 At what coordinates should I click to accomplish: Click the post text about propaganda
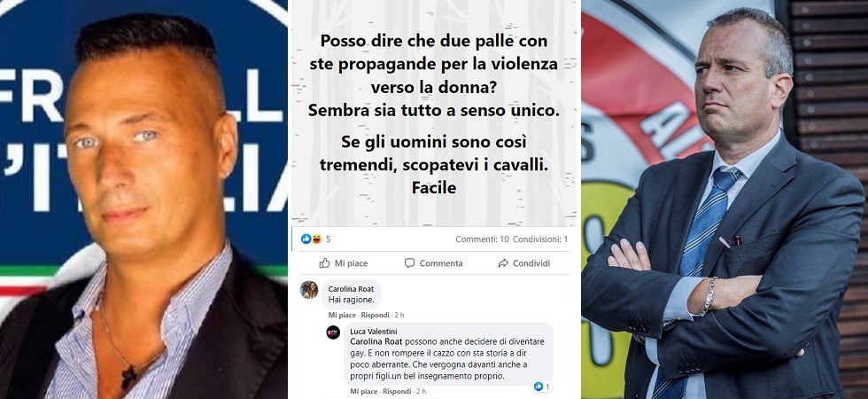point(433,115)
